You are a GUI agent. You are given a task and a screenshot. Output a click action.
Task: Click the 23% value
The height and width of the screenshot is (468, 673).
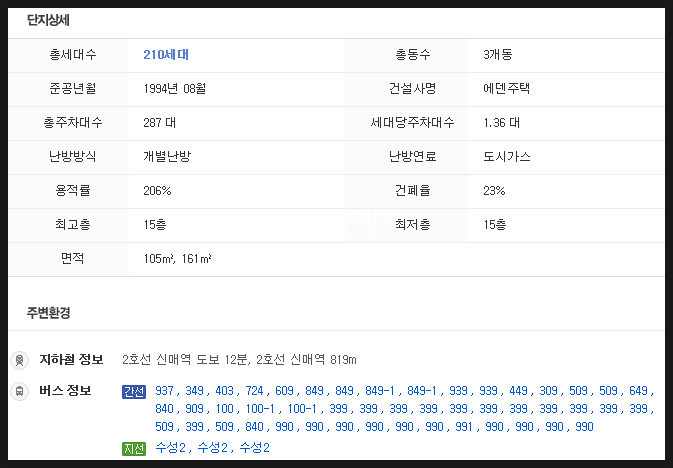coord(494,190)
